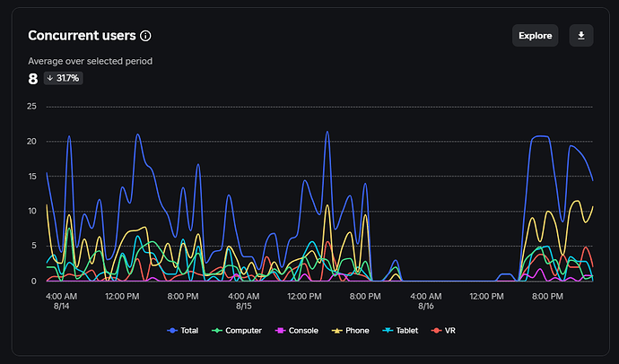The width and height of the screenshot is (619, 364).
Task: Hide the Computer series via its legend label
Action: pyautogui.click(x=243, y=331)
